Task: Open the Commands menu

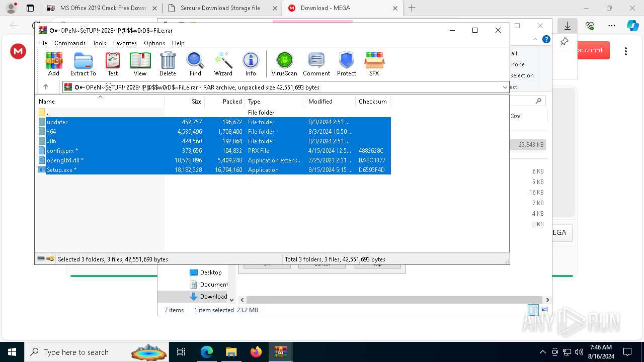Action: 70,43
